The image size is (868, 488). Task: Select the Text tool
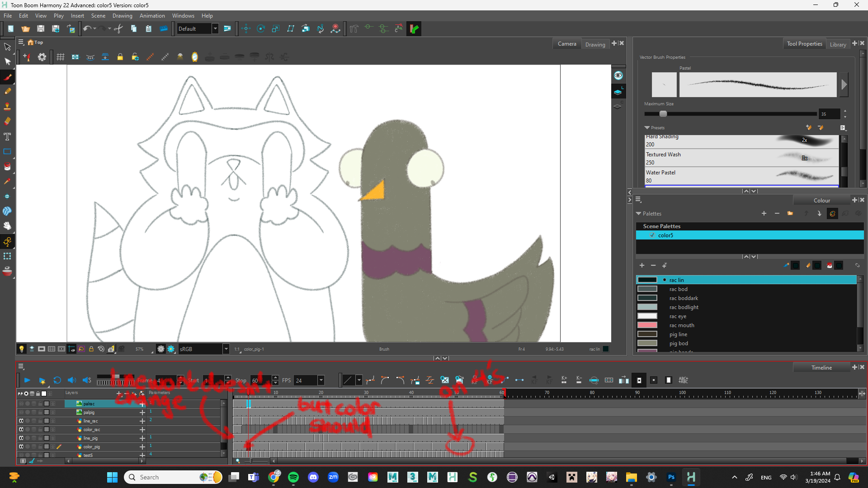tap(7, 136)
